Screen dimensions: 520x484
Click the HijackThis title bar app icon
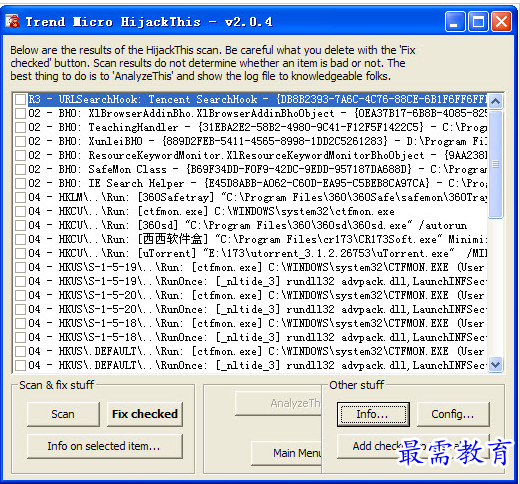12,22
